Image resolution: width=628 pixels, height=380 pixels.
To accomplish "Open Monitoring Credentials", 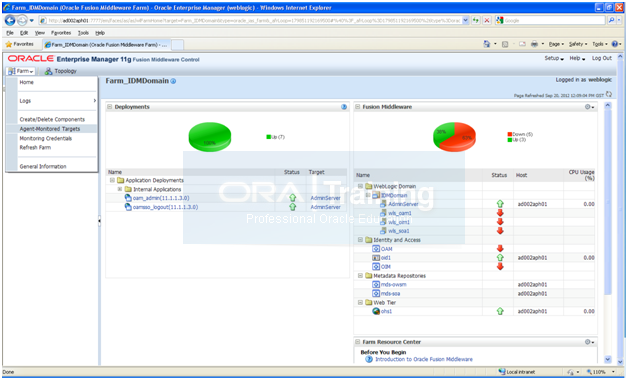I will click(x=46, y=138).
